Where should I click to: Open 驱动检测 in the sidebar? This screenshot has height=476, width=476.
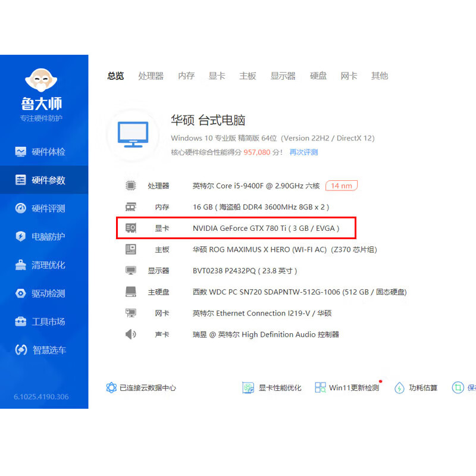coord(41,293)
